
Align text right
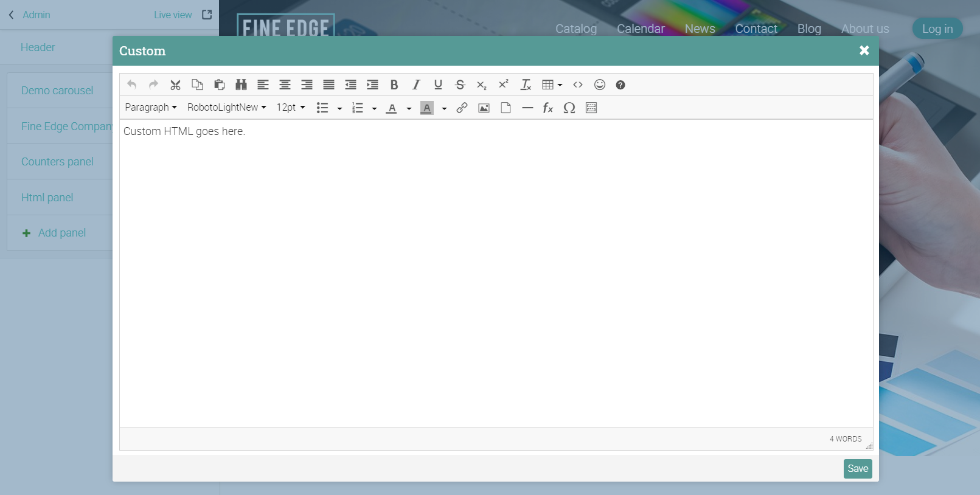pyautogui.click(x=307, y=85)
